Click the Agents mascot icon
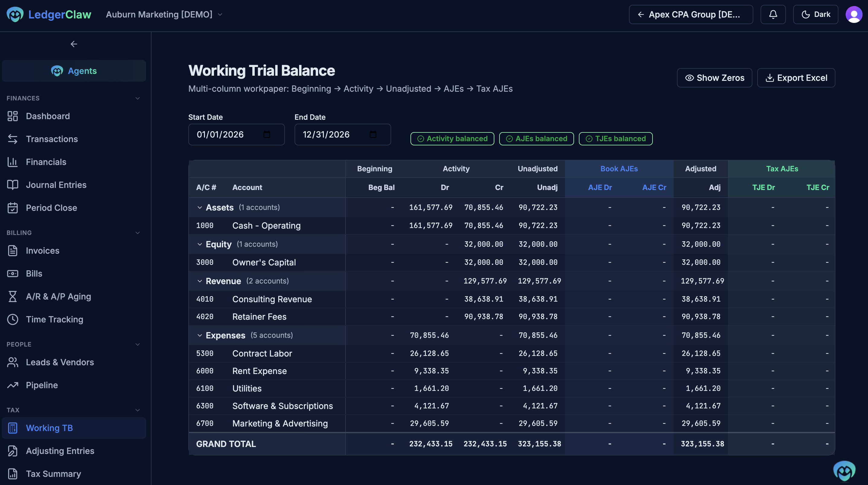This screenshot has height=485, width=868. [x=57, y=71]
